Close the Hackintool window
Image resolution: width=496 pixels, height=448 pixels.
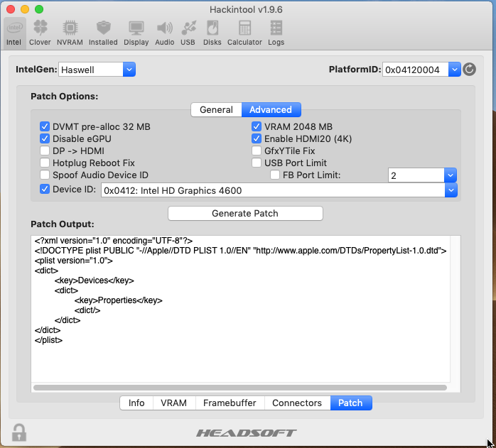pyautogui.click(x=11, y=9)
